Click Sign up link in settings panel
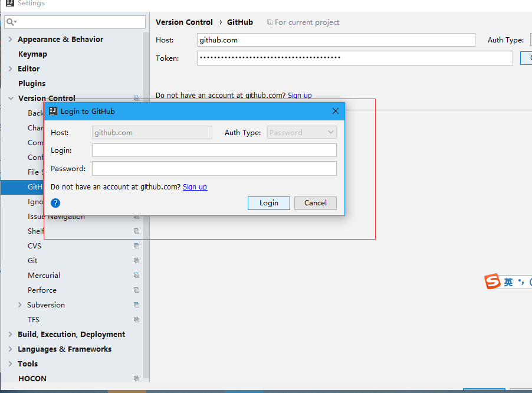Screen dimensions: 532x393 point(300,96)
